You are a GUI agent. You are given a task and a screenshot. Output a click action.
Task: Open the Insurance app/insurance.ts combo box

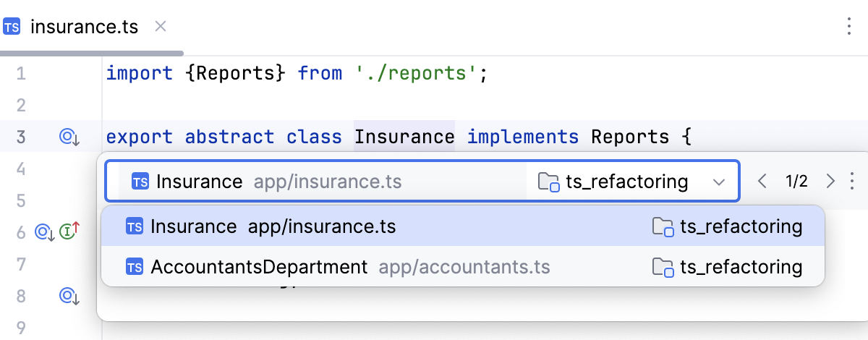click(325, 181)
